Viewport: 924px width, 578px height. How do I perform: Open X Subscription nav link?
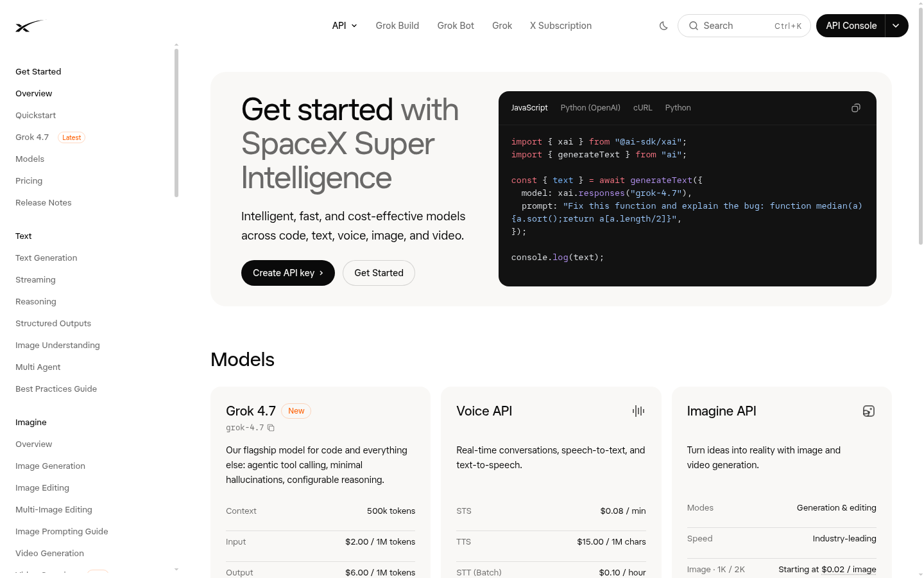pos(561,26)
